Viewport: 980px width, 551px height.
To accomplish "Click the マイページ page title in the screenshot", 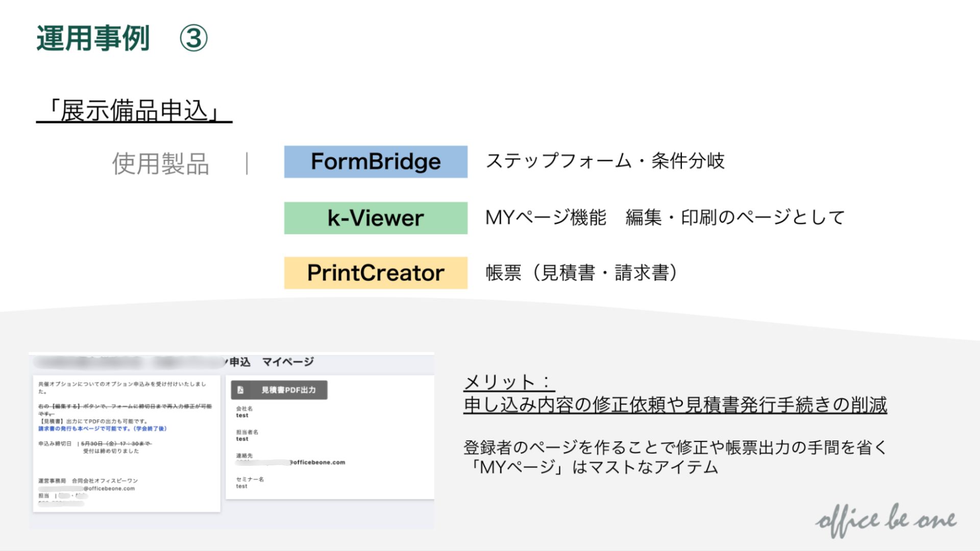I will click(x=288, y=362).
